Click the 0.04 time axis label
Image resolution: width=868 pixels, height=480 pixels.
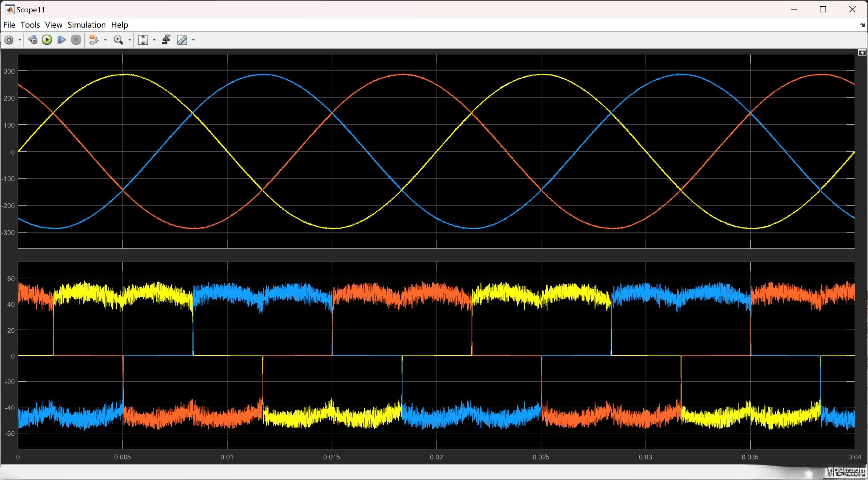pos(855,457)
